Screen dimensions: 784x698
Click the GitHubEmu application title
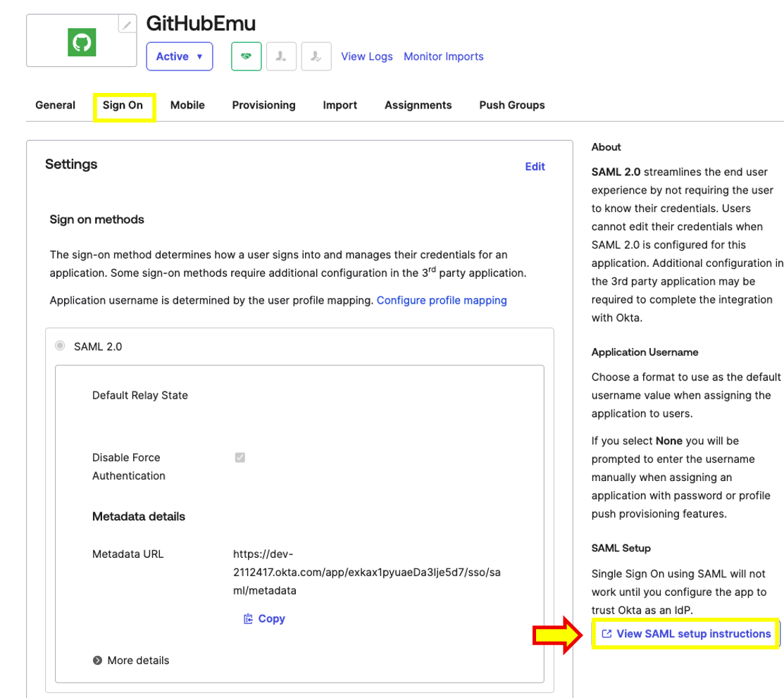coord(201,23)
